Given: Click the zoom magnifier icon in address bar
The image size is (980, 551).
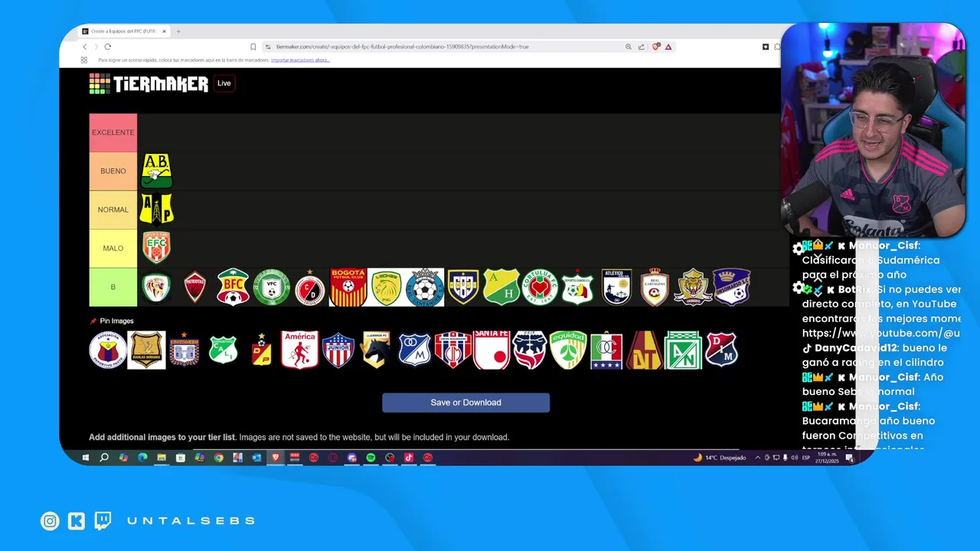Looking at the screenshot, I should pos(629,47).
